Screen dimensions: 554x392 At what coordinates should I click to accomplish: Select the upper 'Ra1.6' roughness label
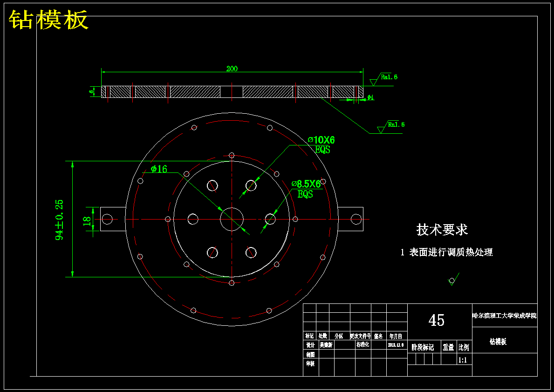(389, 77)
